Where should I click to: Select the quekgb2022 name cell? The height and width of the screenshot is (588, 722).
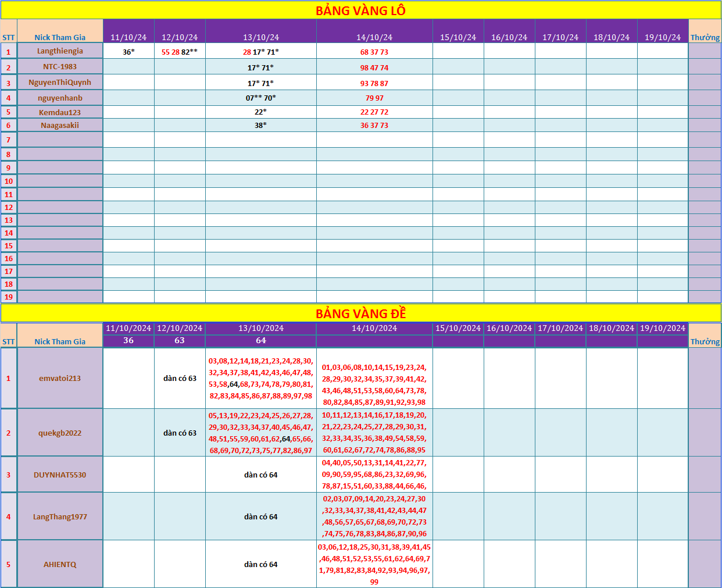(60, 433)
